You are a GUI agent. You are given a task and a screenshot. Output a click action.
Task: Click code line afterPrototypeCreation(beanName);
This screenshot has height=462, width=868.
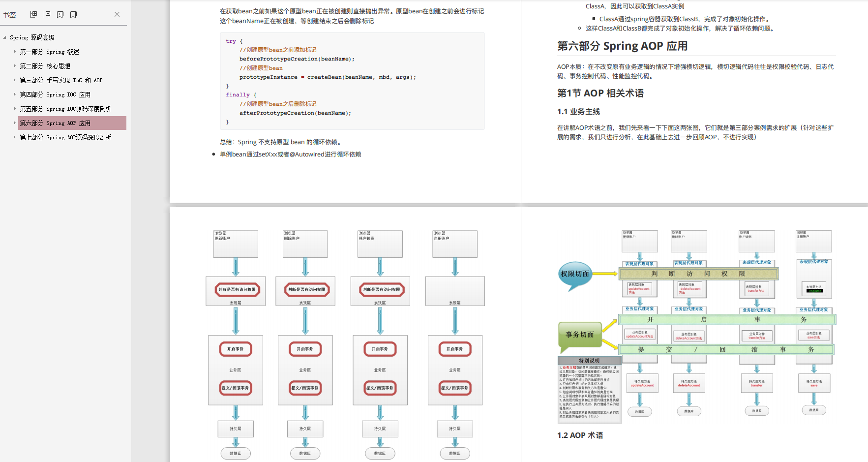tap(295, 113)
